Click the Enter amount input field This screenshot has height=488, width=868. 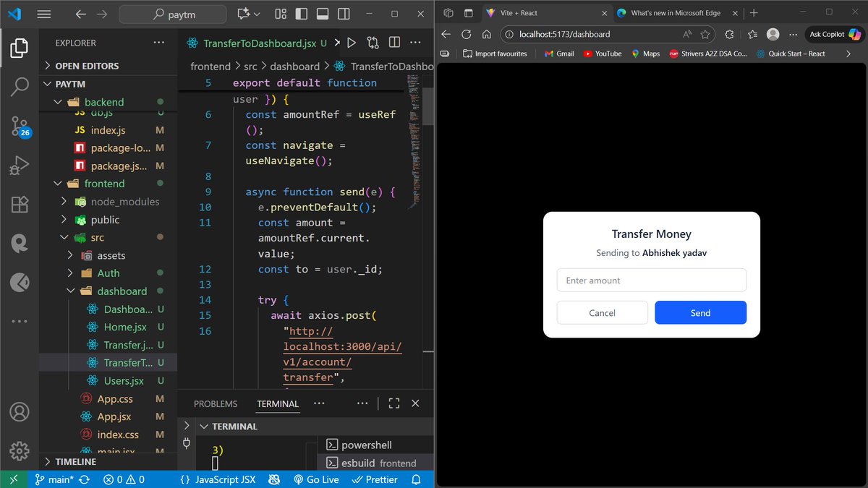(650, 280)
